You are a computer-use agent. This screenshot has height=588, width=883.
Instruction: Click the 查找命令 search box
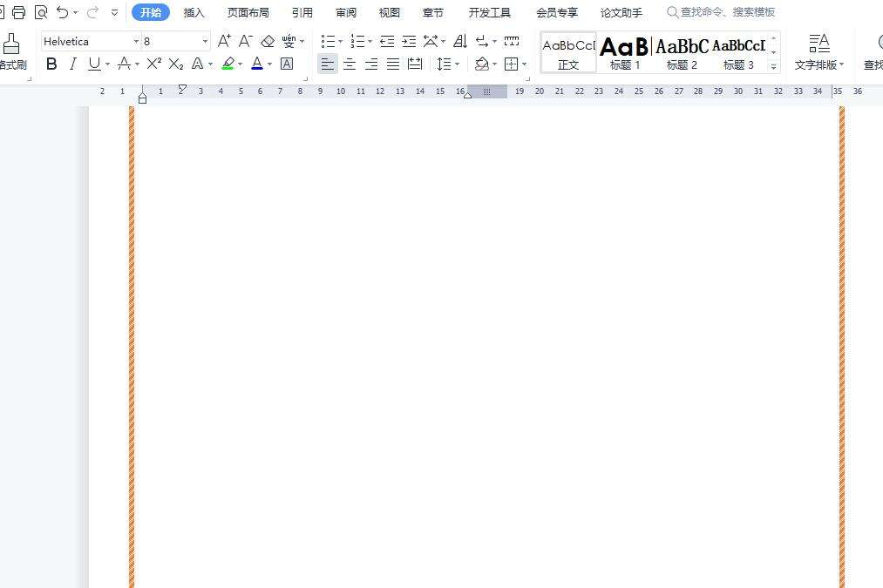[x=721, y=12]
